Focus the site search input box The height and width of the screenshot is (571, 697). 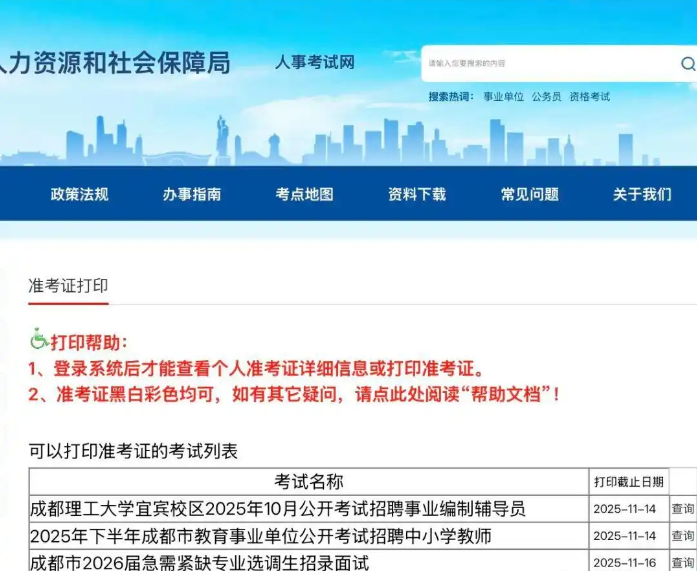545,64
